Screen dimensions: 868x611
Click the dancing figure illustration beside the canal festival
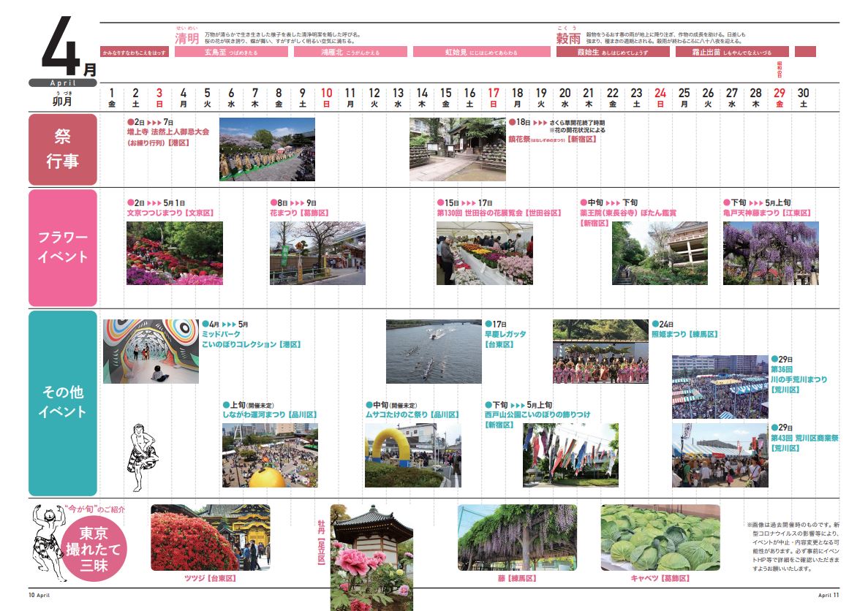point(143,456)
